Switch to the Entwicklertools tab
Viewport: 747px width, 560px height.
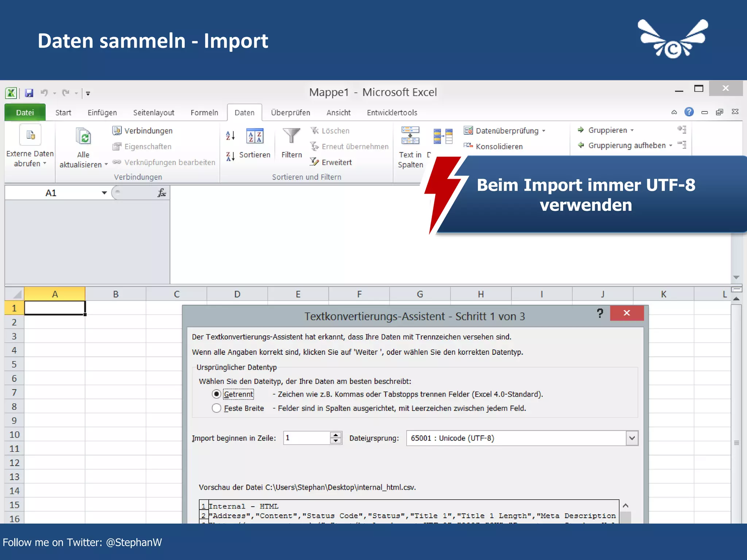coord(392,112)
